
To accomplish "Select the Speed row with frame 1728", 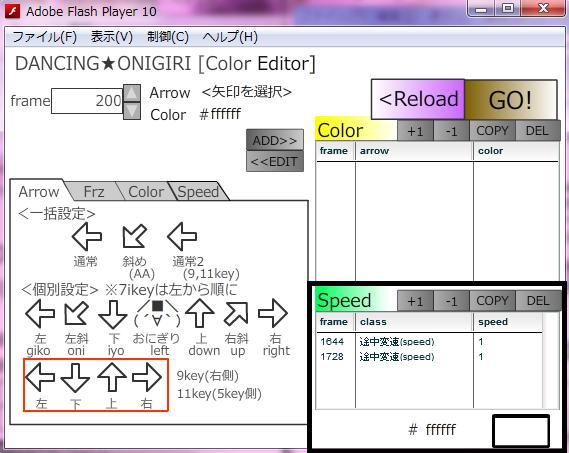I will pos(429,357).
